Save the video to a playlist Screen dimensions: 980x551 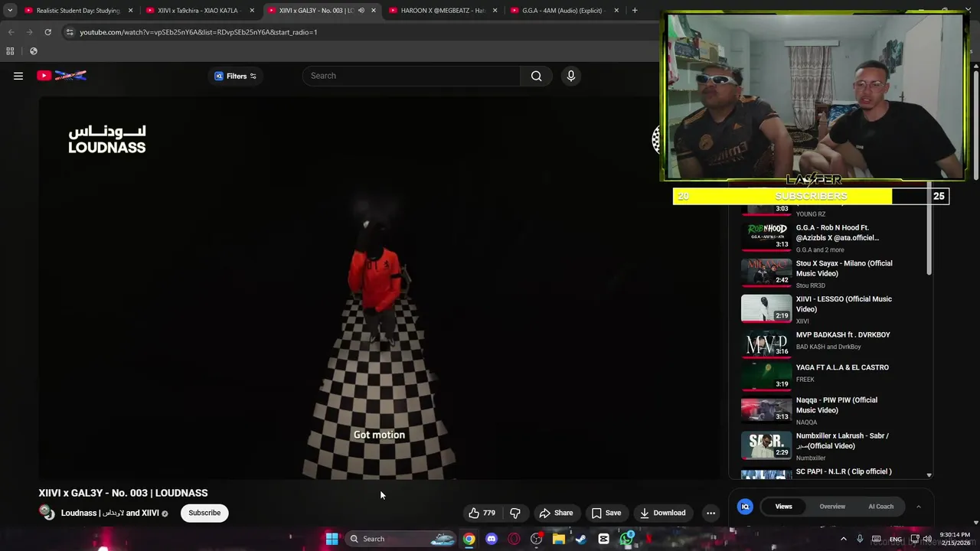pos(606,513)
